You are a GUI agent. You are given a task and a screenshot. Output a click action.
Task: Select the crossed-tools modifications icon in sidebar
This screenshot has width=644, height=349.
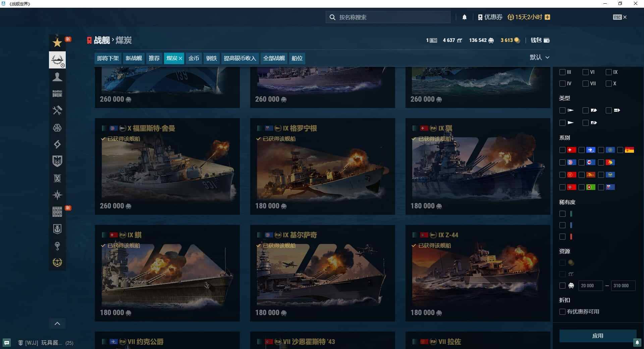pos(57,111)
